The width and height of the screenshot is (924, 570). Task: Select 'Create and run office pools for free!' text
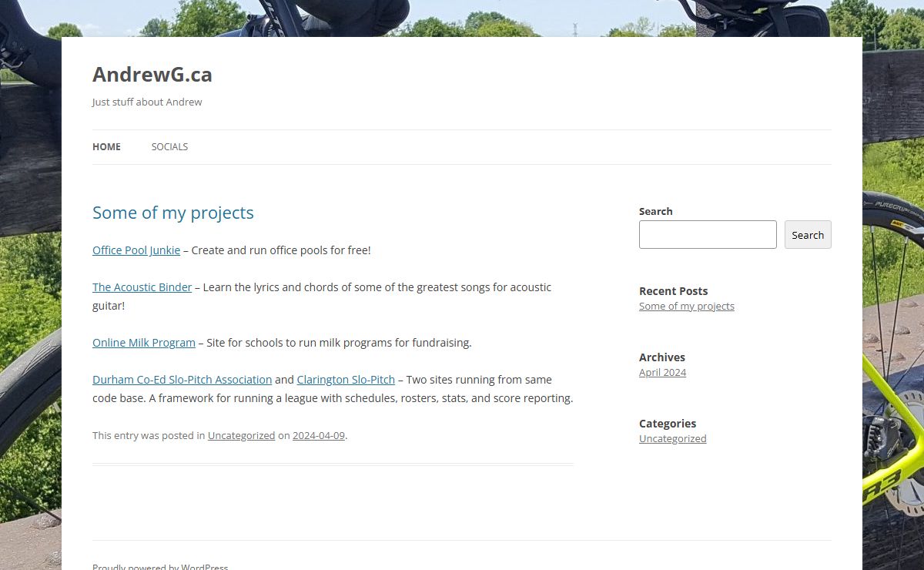[x=281, y=250]
